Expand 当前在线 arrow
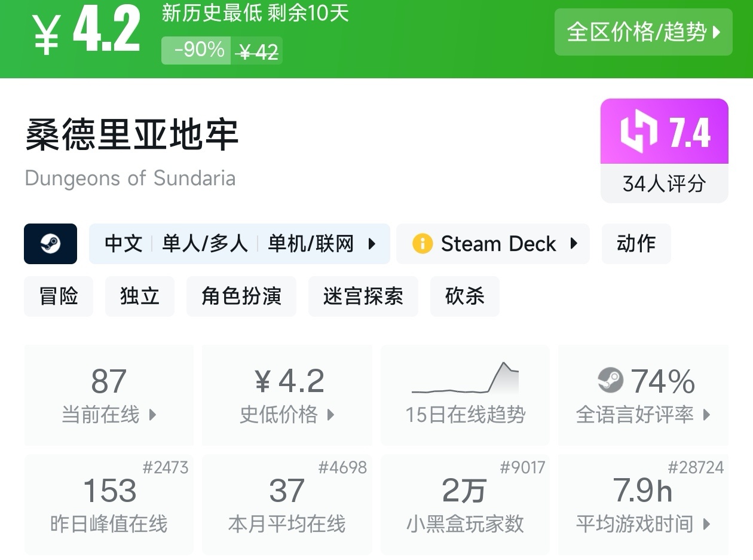The image size is (753, 560). point(152,415)
